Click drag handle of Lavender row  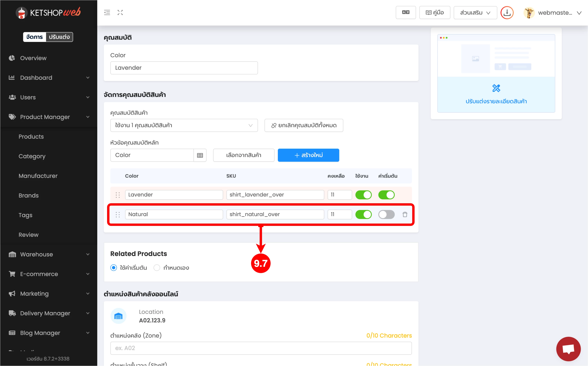118,195
